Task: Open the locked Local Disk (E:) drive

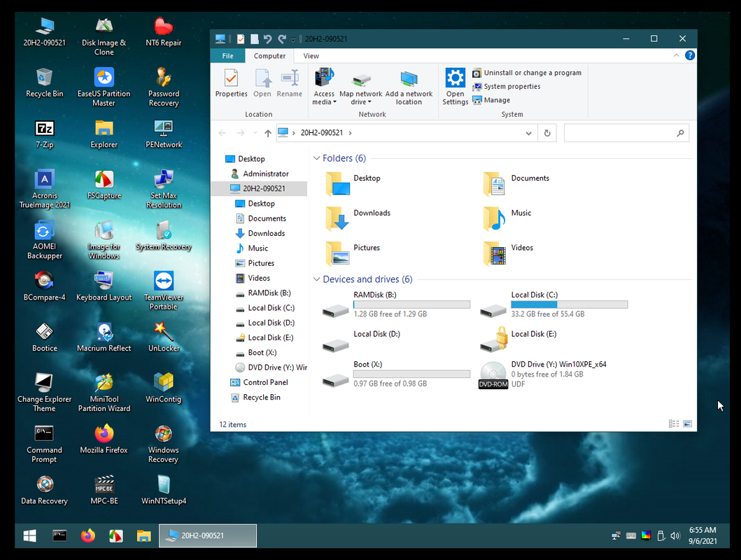Action: pos(519,339)
